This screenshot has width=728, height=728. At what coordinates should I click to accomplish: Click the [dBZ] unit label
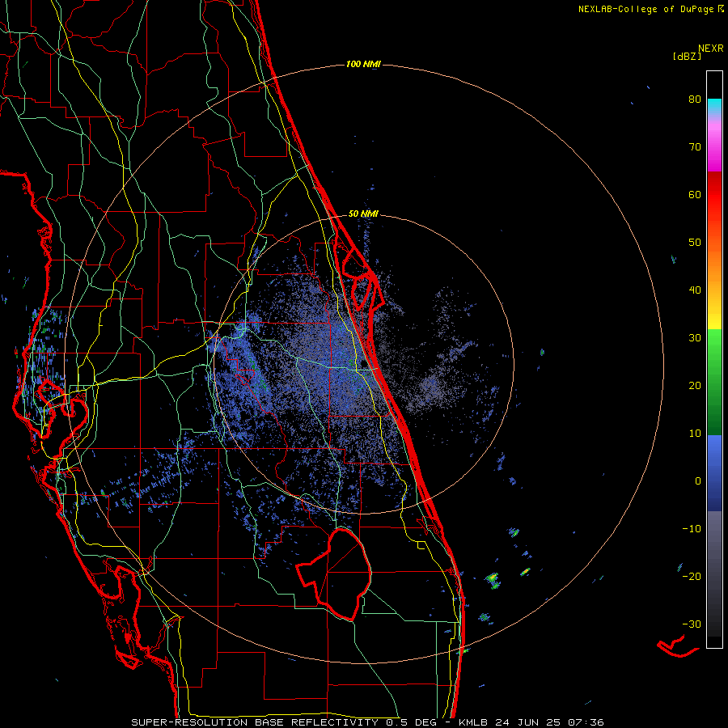click(687, 57)
